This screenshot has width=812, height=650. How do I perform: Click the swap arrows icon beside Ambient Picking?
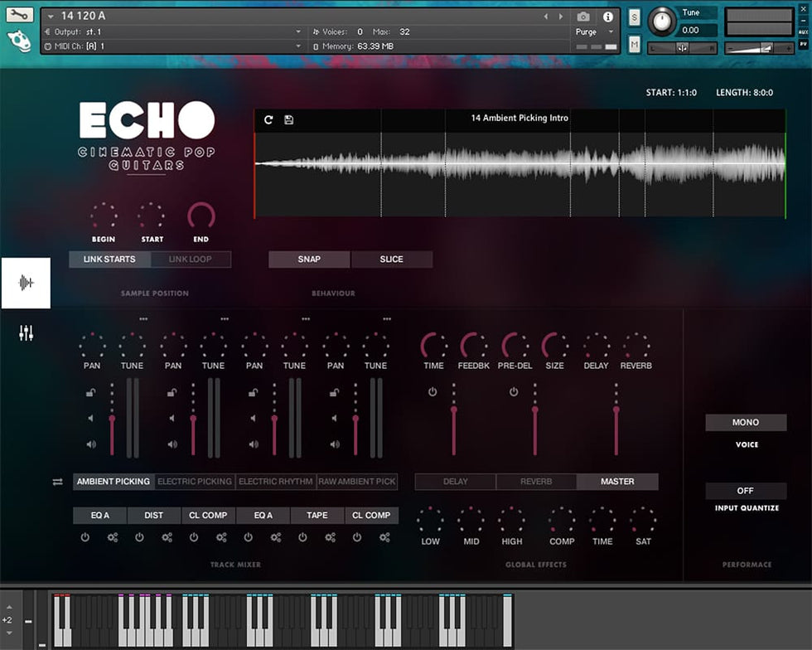(x=57, y=482)
